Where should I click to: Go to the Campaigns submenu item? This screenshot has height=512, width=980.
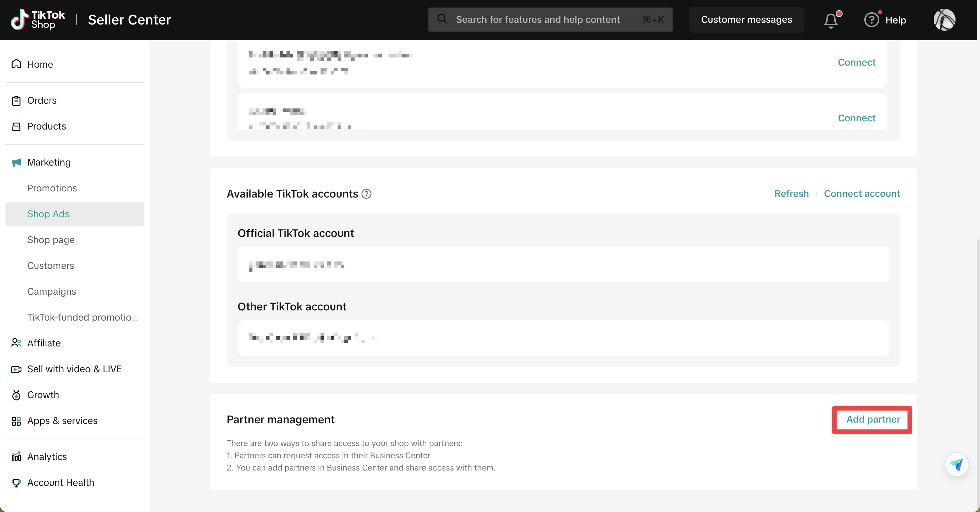pos(52,292)
